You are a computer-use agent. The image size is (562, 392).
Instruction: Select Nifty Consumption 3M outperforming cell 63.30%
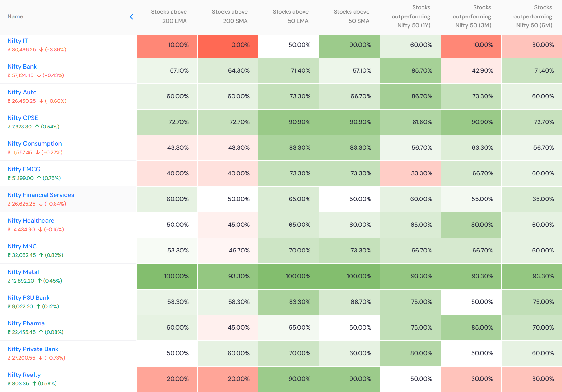point(471,148)
